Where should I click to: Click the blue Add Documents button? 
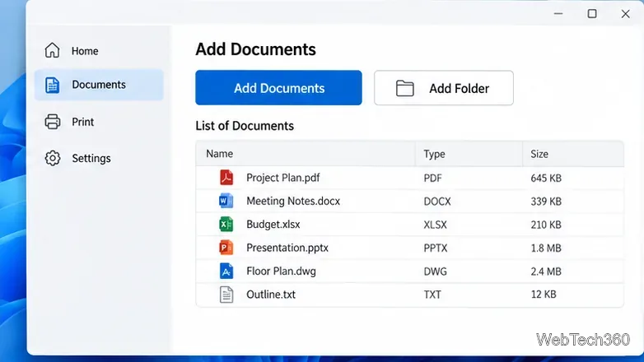pyautogui.click(x=278, y=88)
